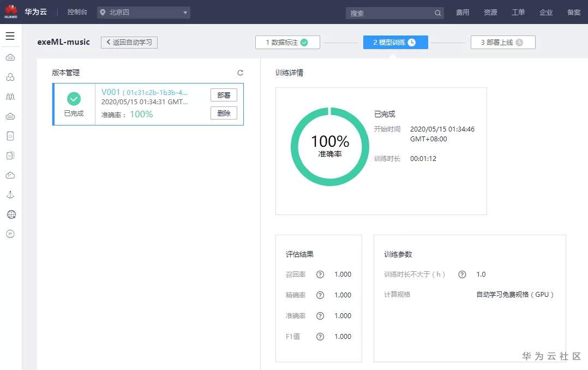This screenshot has height=370, width=588.
Task: Click the help icon next to F1值
Action: click(x=320, y=337)
